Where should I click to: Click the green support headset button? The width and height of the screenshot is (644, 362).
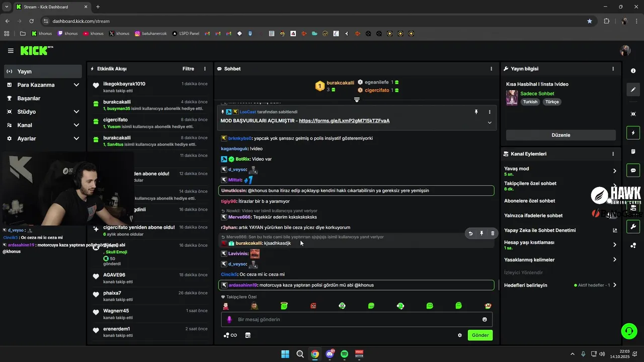[629, 331]
